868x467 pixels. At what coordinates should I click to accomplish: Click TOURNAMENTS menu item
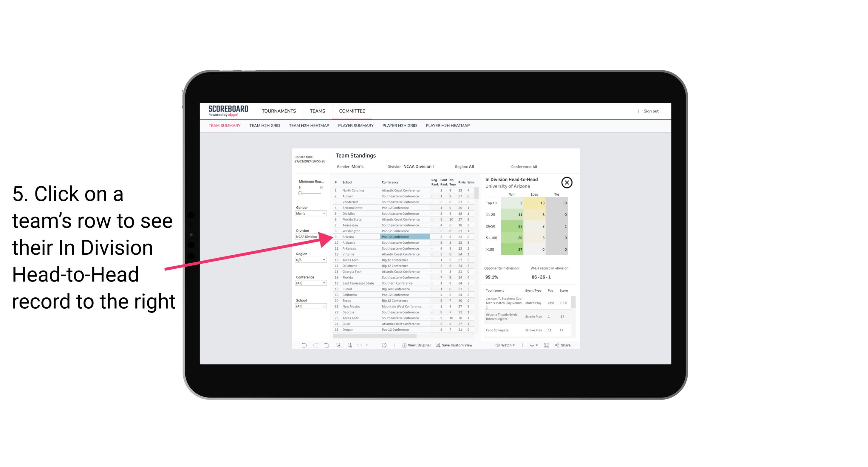pos(279,111)
